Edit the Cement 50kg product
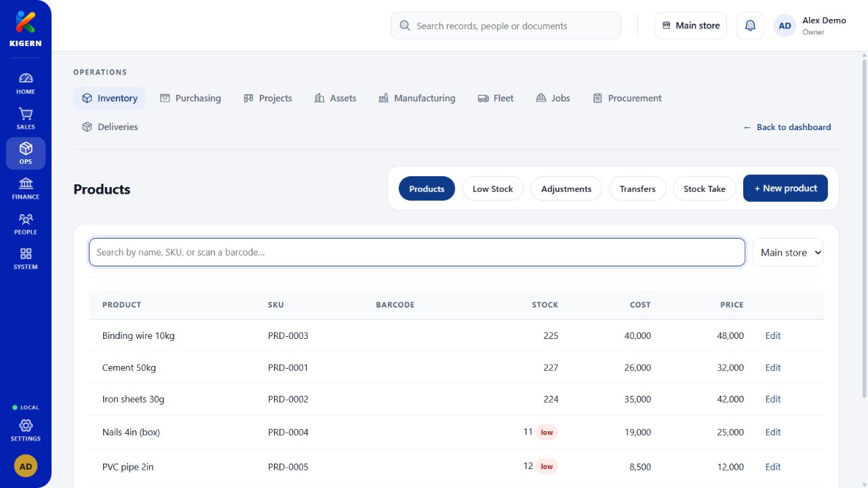The image size is (868, 488). click(x=773, y=367)
